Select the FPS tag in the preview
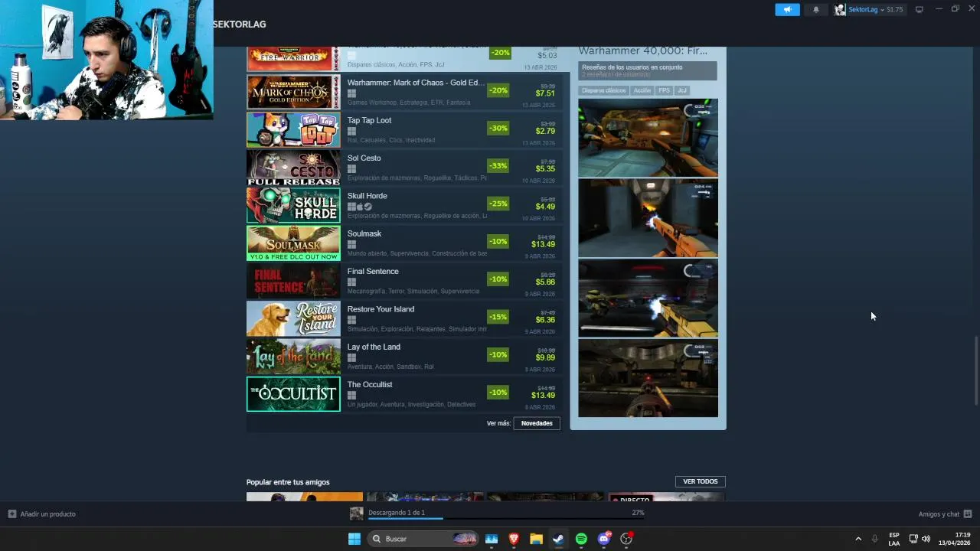The width and height of the screenshot is (980, 551). (x=664, y=90)
